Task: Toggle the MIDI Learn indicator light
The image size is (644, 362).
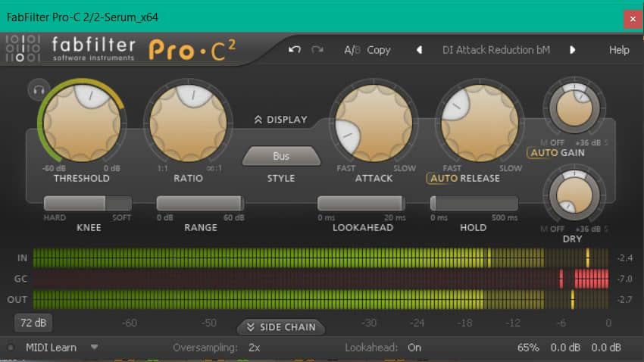Action: click(11, 348)
